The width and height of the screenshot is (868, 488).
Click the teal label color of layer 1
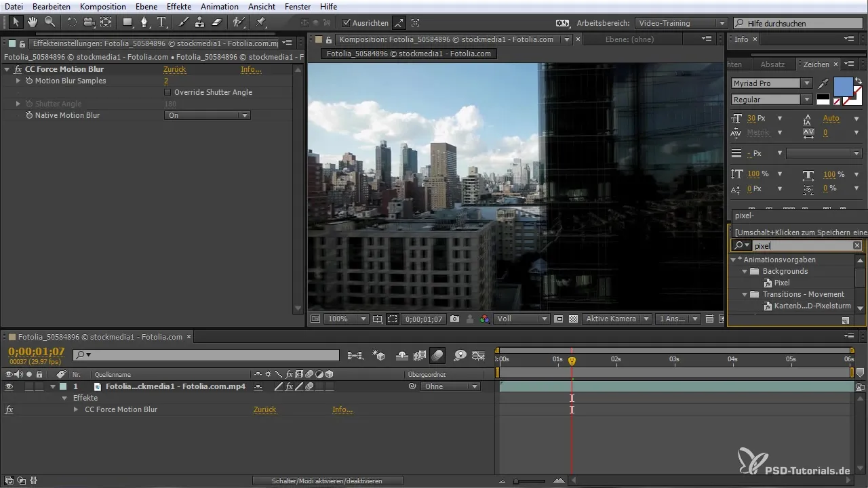[x=63, y=386]
